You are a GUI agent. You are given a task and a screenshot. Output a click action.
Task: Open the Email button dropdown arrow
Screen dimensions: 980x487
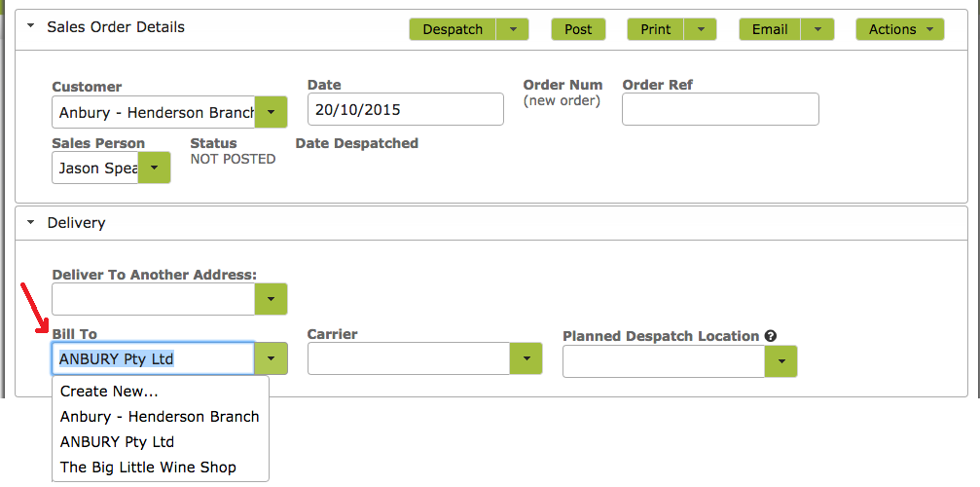click(817, 29)
